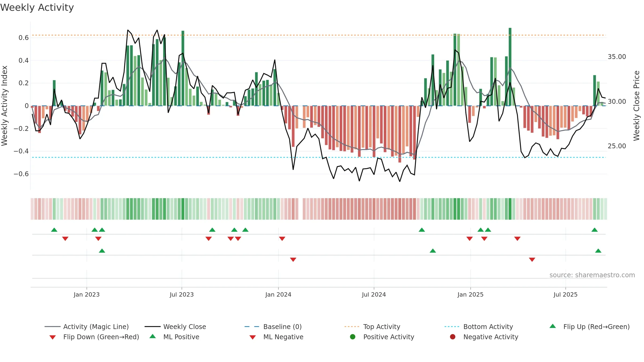Toggle the Weekly Close legend entry
The width and height of the screenshot is (644, 362).
point(175,327)
